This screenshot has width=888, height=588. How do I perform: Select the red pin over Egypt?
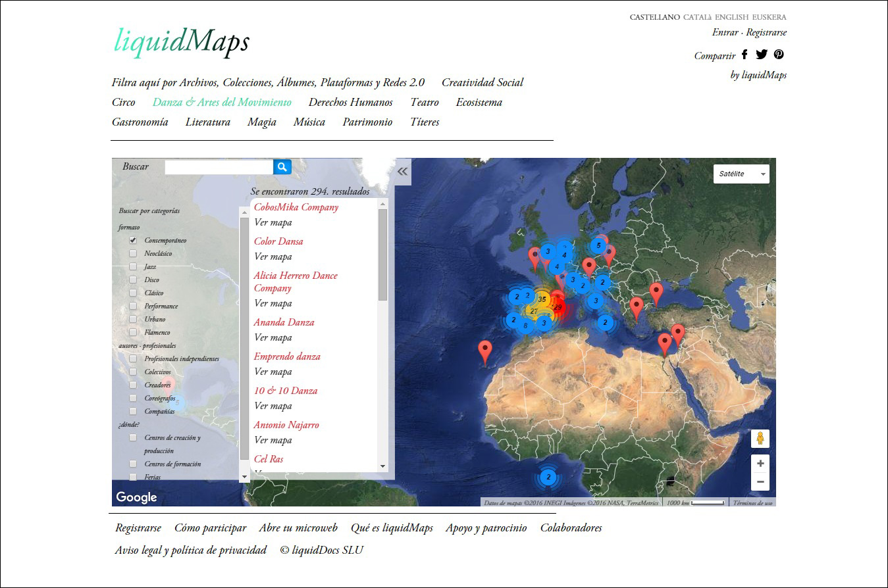[665, 345]
